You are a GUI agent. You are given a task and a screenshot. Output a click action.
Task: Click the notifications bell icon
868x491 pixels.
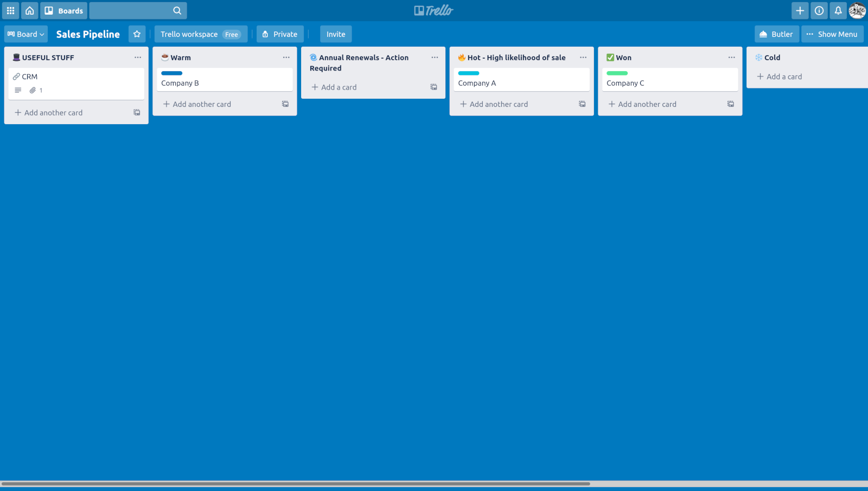click(838, 11)
